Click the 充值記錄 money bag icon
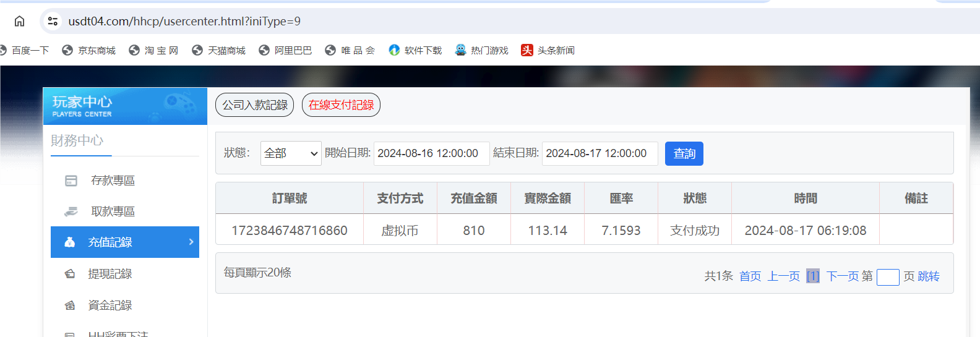Viewport: 980px width, 337px height. [x=70, y=242]
